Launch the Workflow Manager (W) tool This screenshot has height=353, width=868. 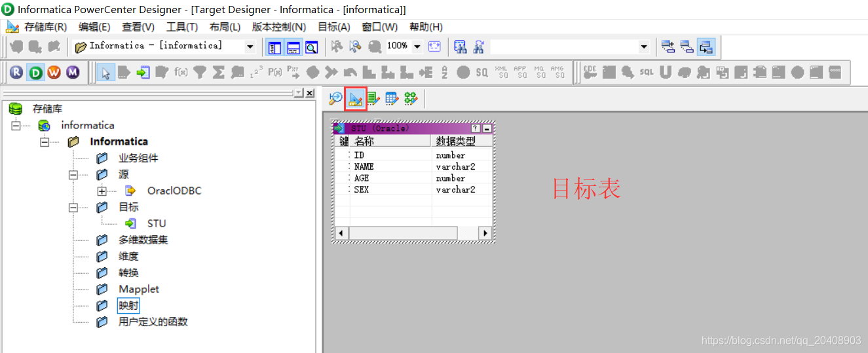point(54,73)
